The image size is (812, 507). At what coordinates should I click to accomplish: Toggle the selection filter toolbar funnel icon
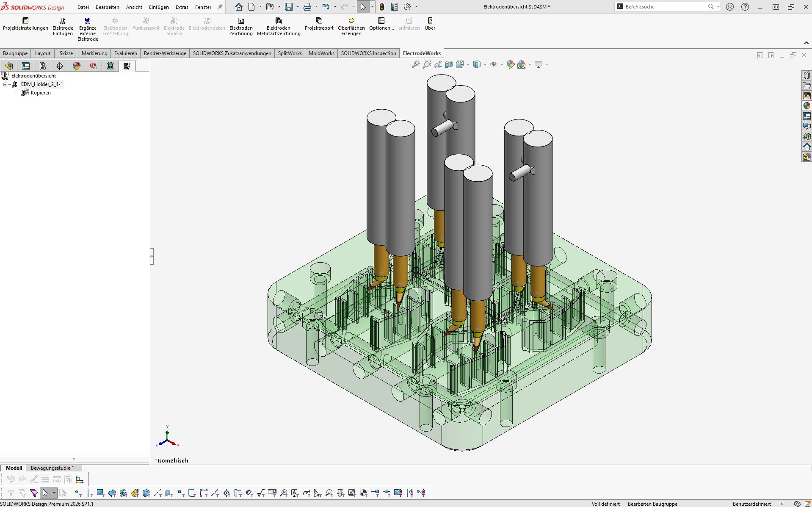tap(11, 493)
